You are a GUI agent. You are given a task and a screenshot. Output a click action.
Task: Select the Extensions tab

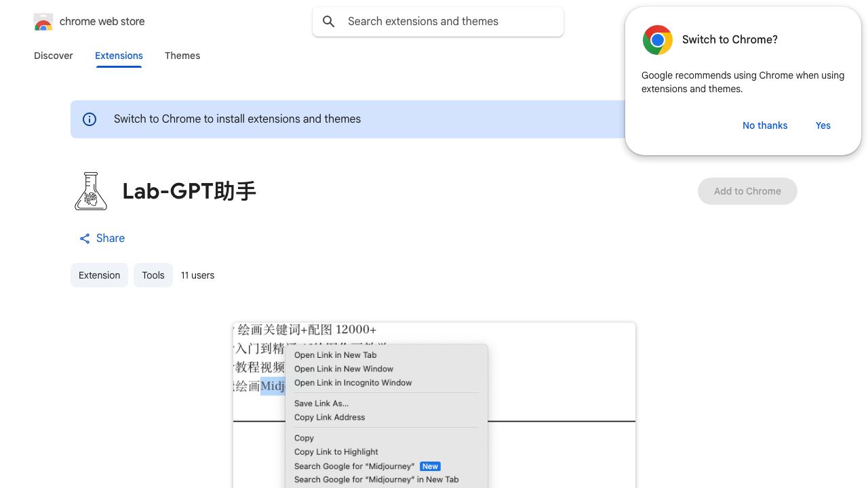pos(119,56)
